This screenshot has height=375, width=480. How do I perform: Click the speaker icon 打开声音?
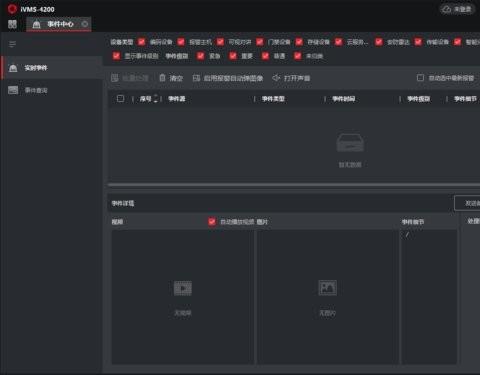pos(276,78)
